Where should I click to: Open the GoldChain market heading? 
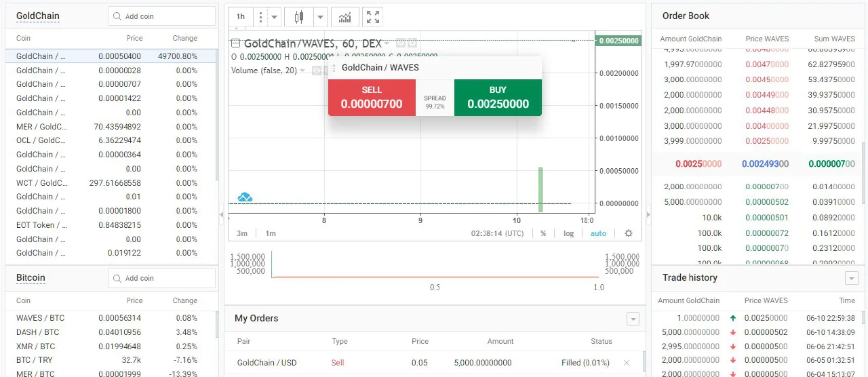click(x=38, y=16)
